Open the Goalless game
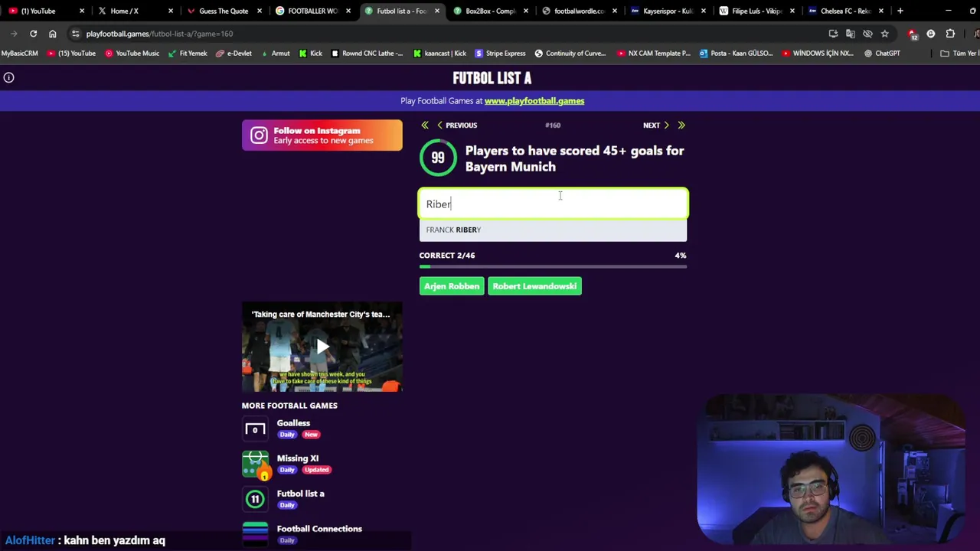 (293, 423)
